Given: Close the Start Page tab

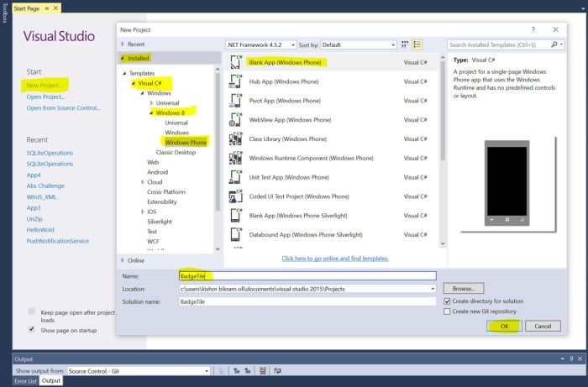Looking at the screenshot, I should point(56,8).
